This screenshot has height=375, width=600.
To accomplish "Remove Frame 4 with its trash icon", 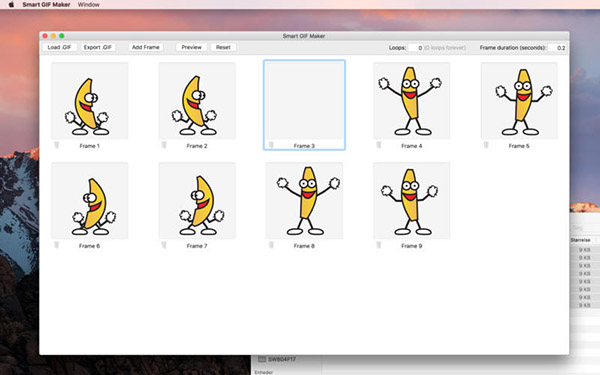I will pos(378,145).
